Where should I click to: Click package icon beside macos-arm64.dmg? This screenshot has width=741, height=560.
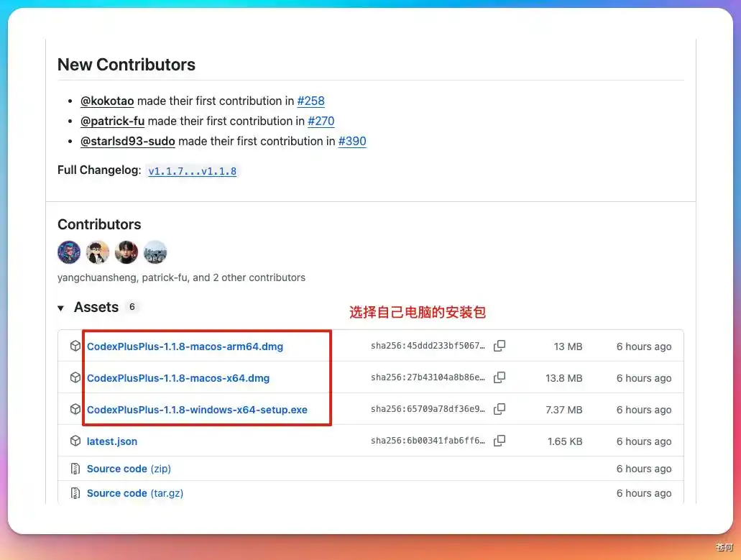tap(75, 346)
